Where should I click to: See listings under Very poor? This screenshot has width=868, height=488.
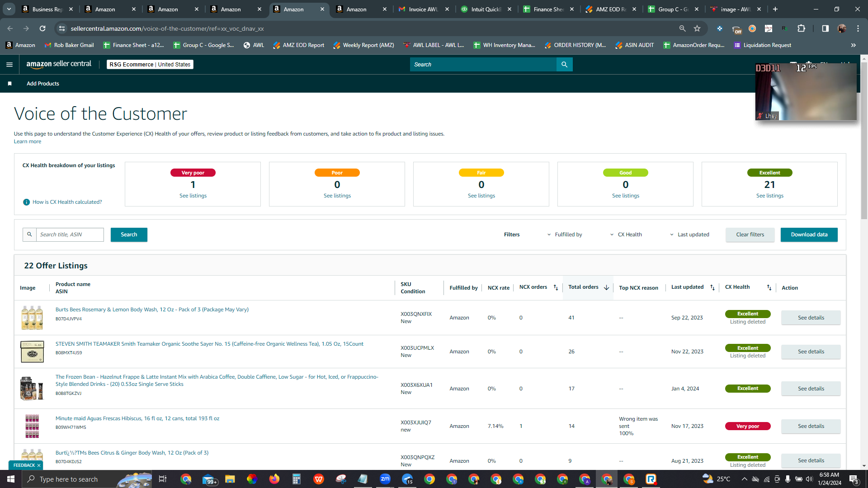coord(193,196)
